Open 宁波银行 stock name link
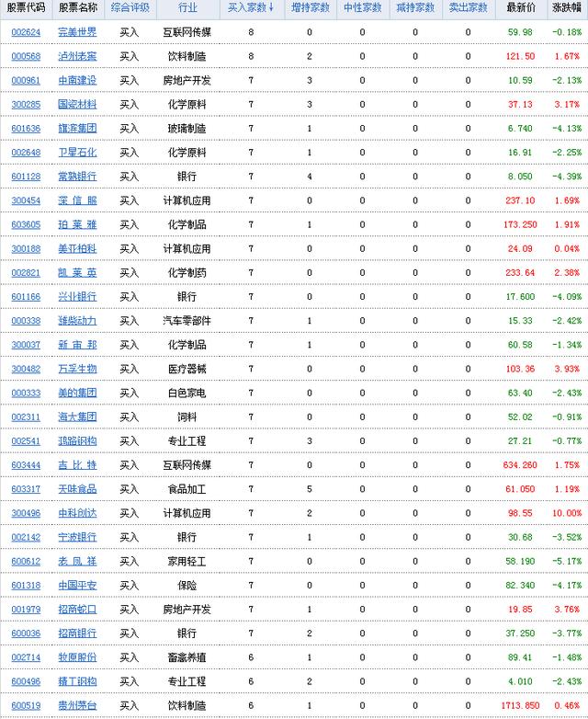588x719 pixels. (77, 538)
